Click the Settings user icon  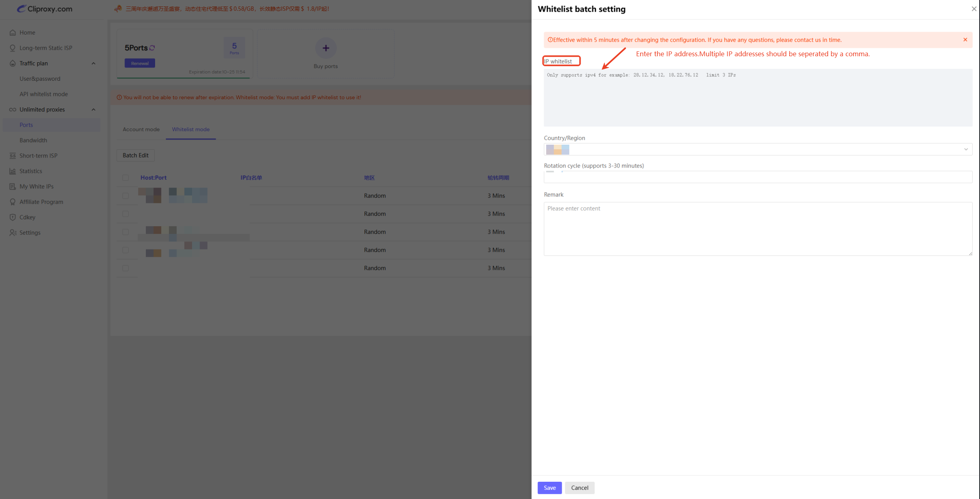click(12, 233)
